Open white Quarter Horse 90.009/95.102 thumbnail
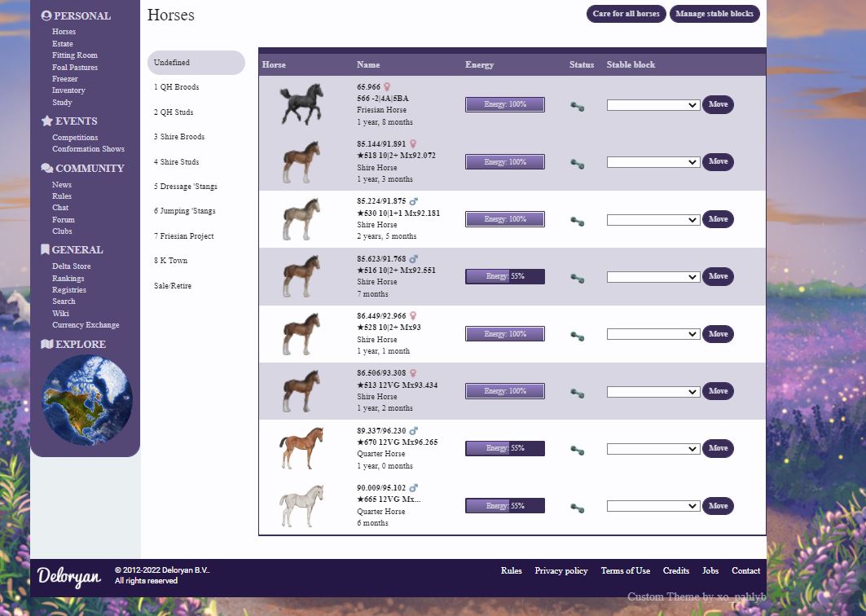 (x=301, y=505)
